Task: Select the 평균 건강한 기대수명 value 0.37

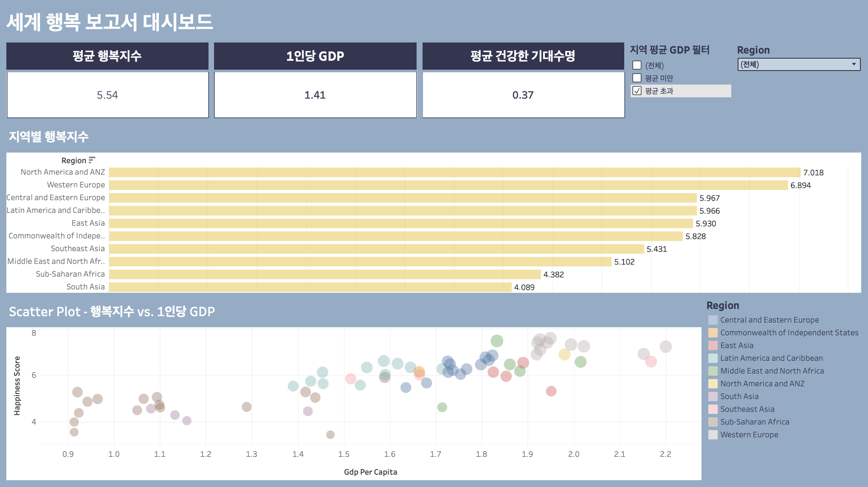Action: [x=523, y=95]
